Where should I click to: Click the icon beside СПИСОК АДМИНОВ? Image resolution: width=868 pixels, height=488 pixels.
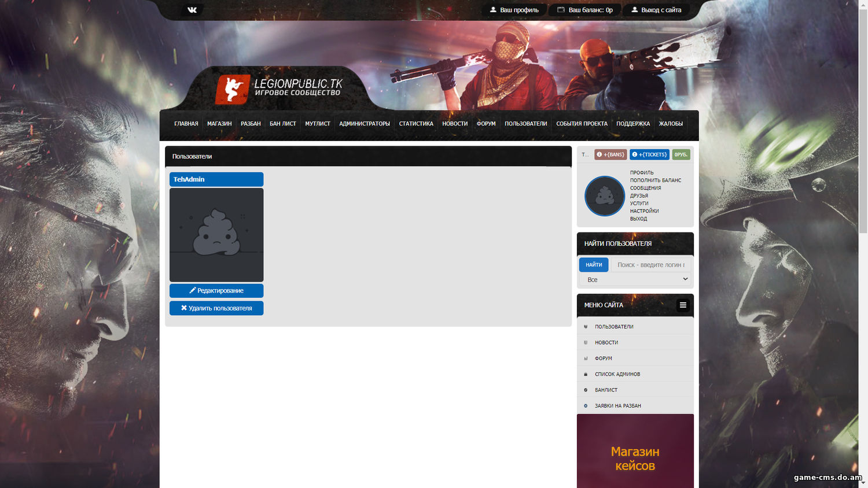[x=586, y=374]
